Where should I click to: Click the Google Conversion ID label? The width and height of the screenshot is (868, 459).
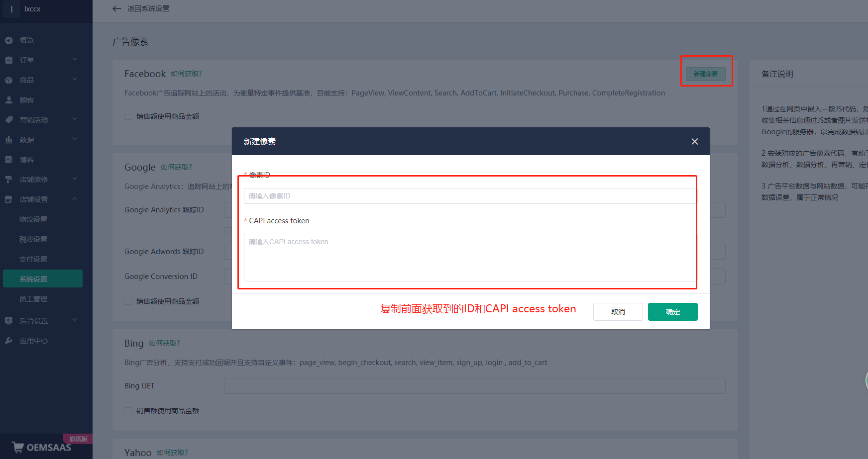(161, 276)
